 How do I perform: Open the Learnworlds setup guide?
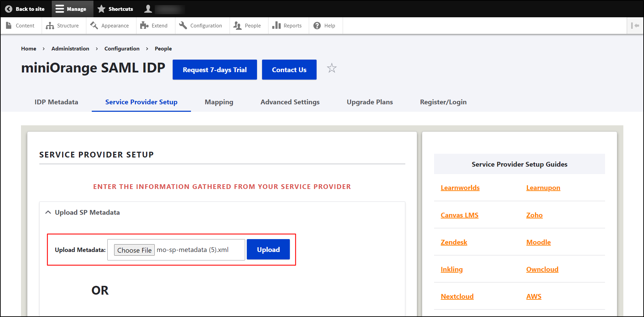460,188
